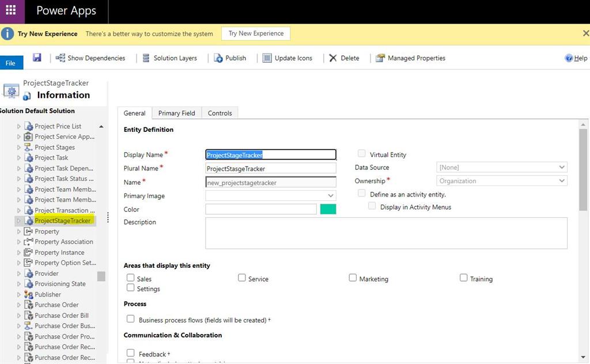Click the Try New Experience button
Image resolution: width=590 pixels, height=364 pixels.
click(x=255, y=33)
